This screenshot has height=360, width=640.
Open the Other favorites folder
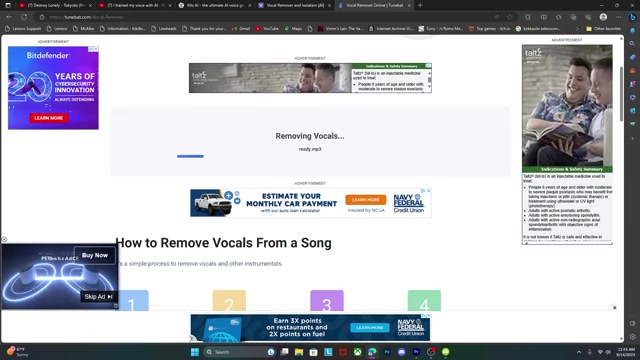point(603,29)
